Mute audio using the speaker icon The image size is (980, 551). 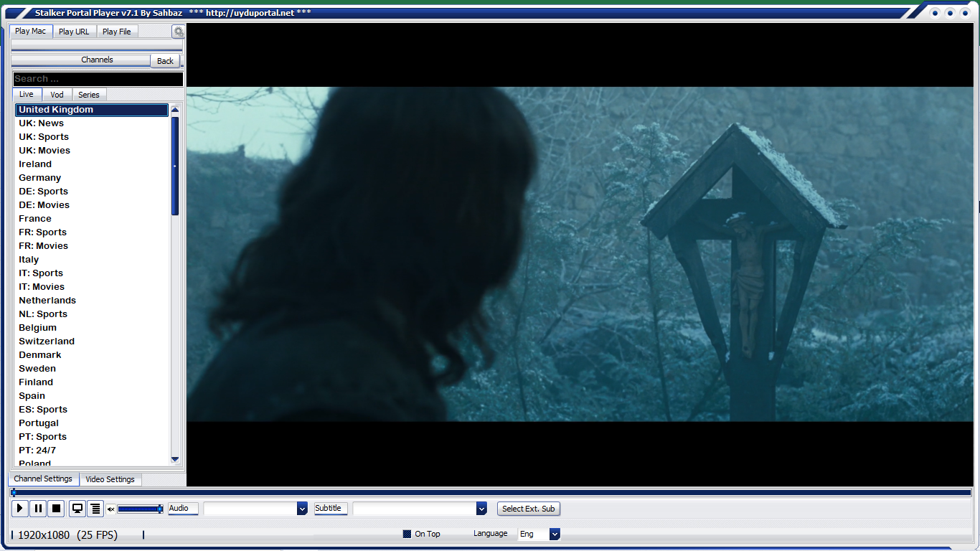110,509
